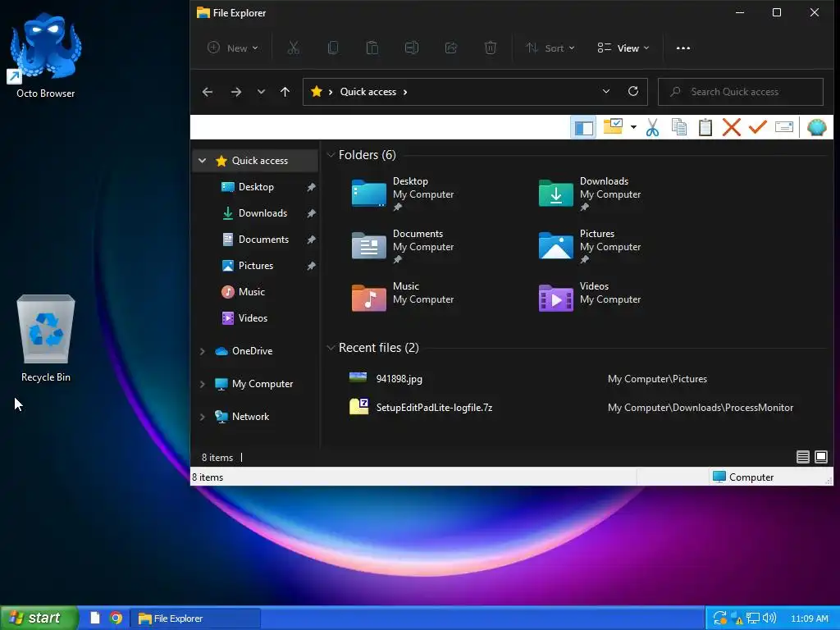Click the Paste icon in the dark toolbar
The width and height of the screenshot is (840, 630).
[x=372, y=48]
